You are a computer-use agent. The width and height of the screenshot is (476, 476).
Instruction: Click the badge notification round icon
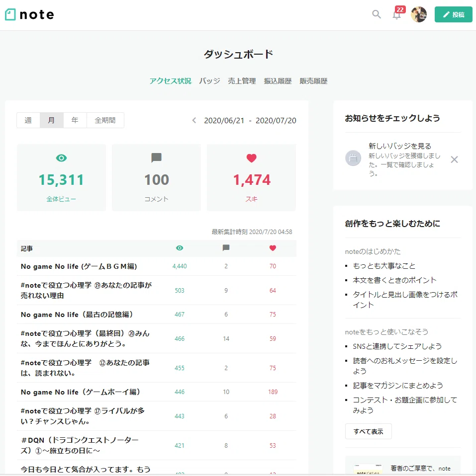point(353,158)
